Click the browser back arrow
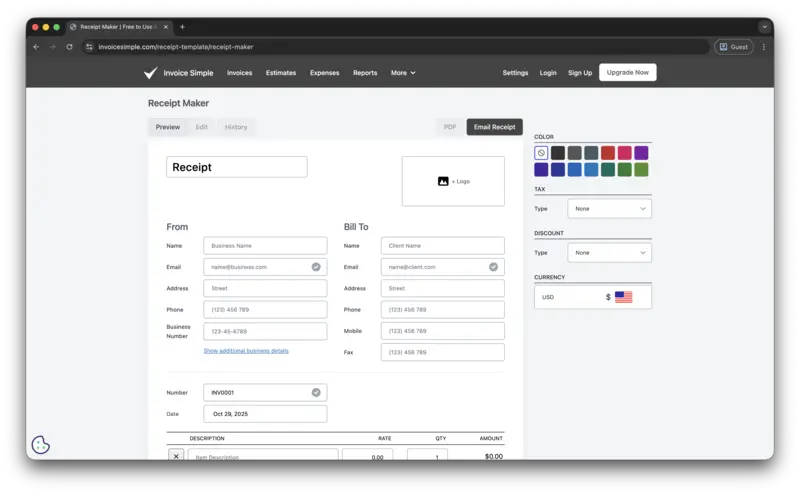800x494 pixels. 36,47
